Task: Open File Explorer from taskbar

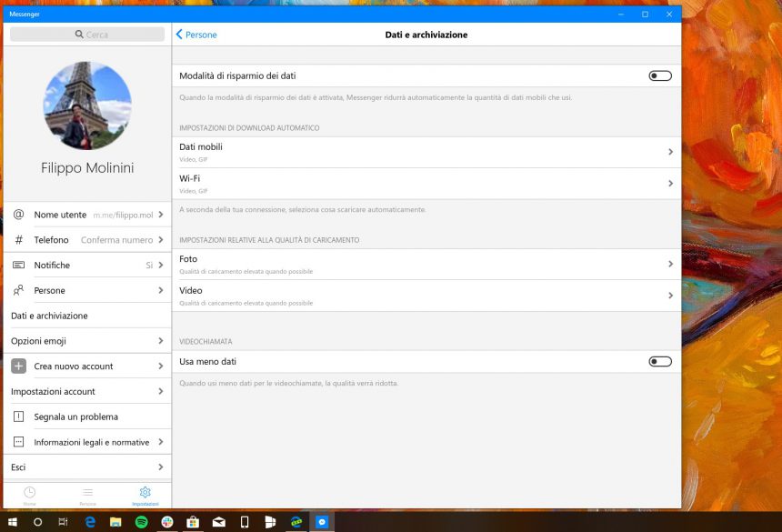Action: pos(115,522)
